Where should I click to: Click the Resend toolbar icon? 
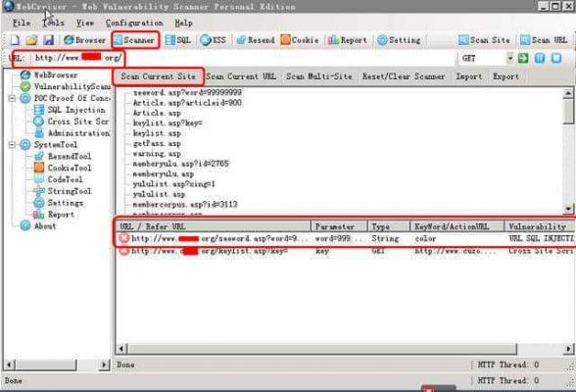coord(256,39)
